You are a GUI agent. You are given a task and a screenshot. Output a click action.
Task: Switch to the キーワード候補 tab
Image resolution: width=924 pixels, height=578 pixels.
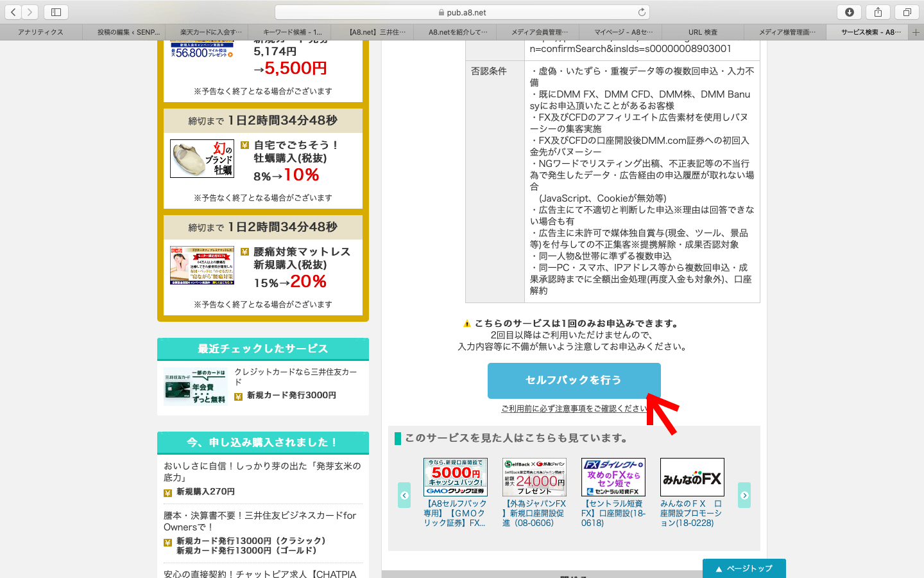tap(289, 32)
